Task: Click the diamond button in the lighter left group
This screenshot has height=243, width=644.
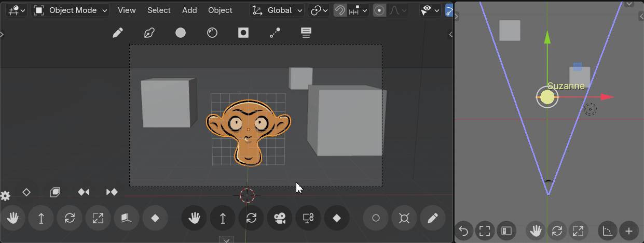Action: [x=155, y=218]
